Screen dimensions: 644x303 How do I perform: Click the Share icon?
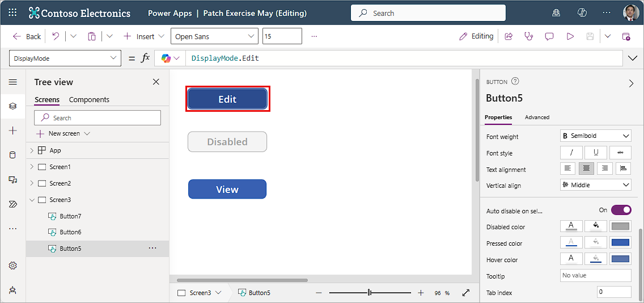pos(509,36)
